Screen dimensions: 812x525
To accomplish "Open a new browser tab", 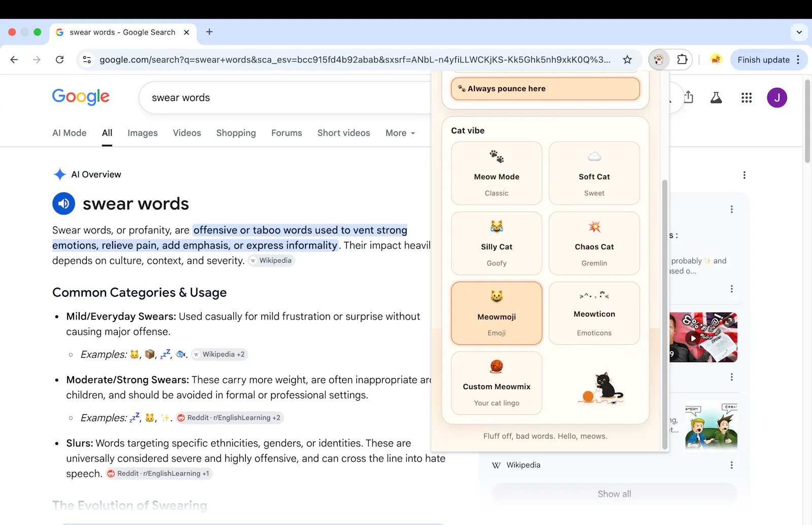I will [x=209, y=32].
